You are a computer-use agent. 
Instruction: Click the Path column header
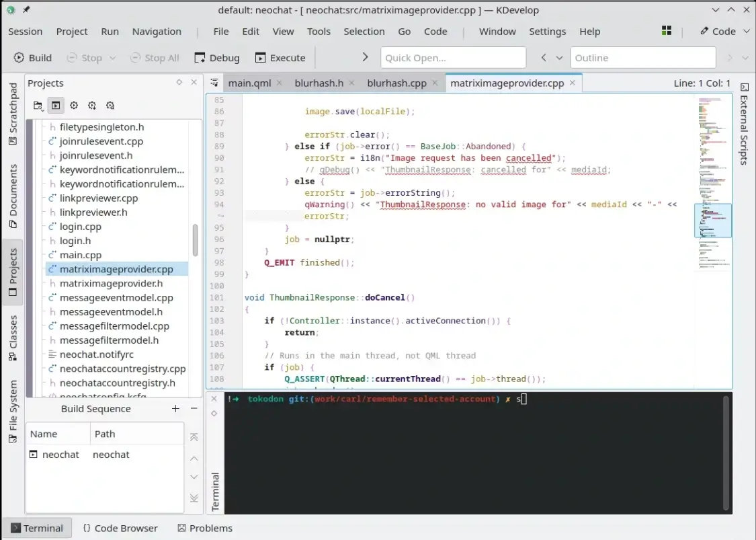[137, 434]
